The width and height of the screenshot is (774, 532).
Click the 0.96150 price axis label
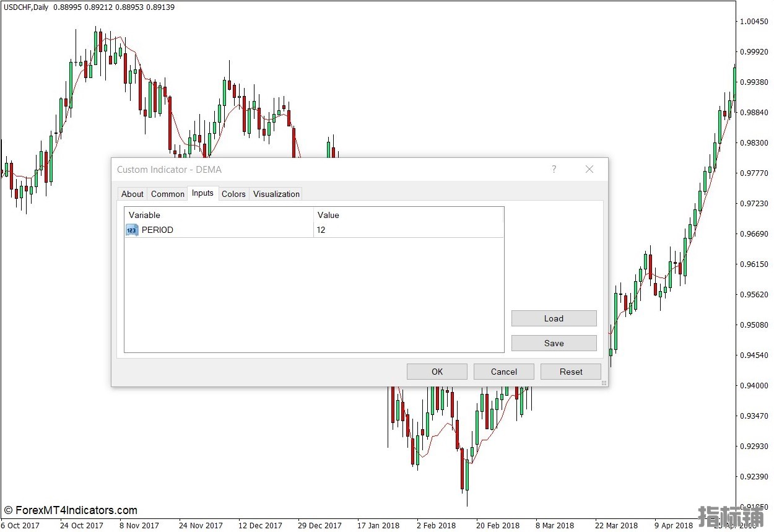click(x=754, y=264)
